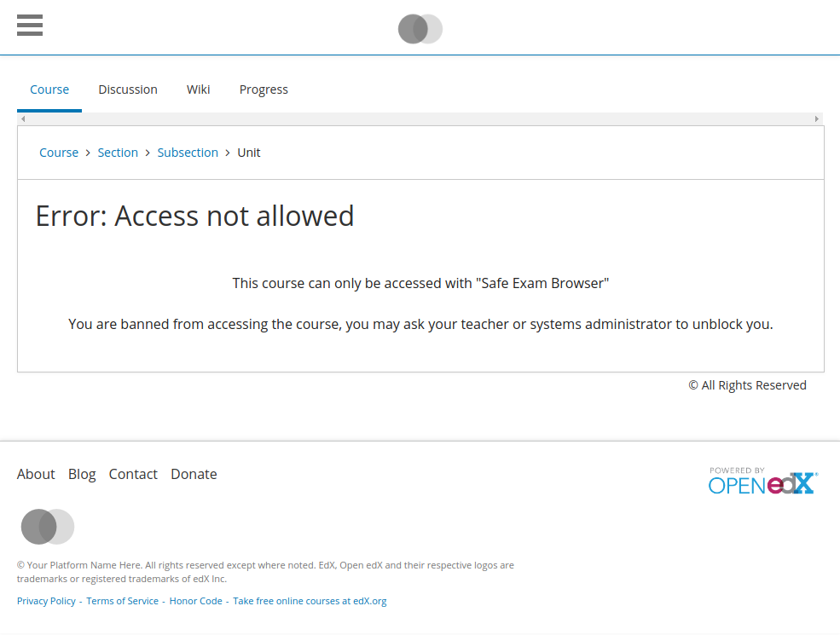
Task: Select the Course tab
Action: click(x=49, y=89)
